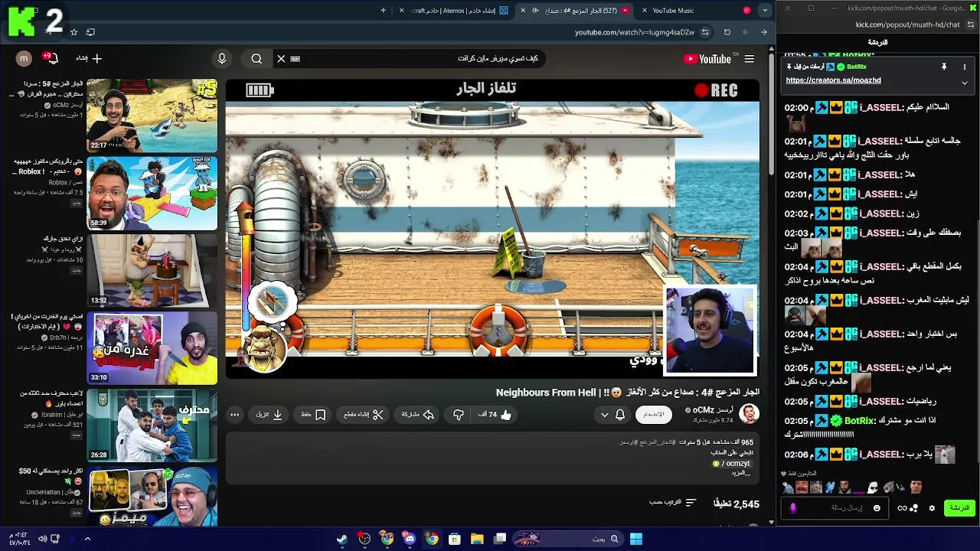Image resolution: width=980 pixels, height=551 pixels.
Task: Open the volume icon in system tray
Action: coord(43,539)
